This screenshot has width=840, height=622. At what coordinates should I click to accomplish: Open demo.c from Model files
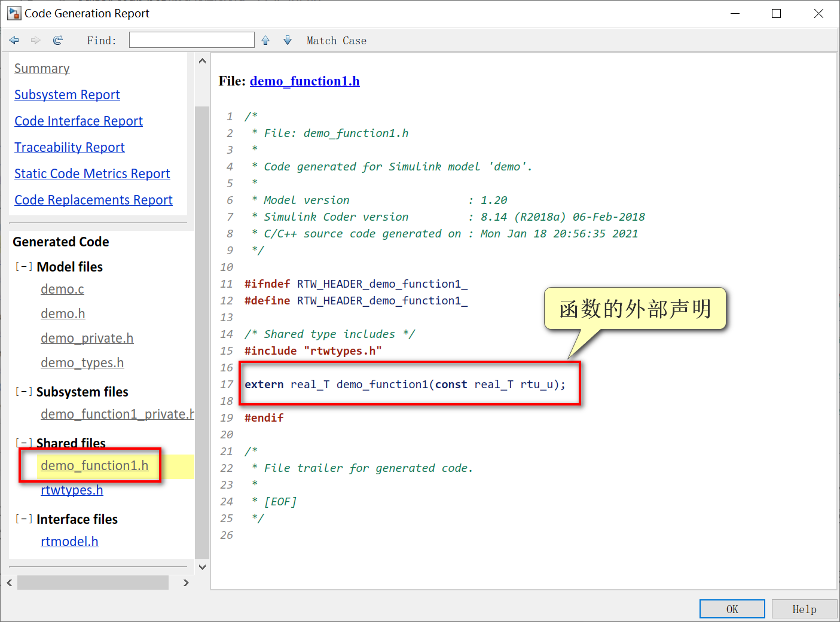[x=62, y=289]
